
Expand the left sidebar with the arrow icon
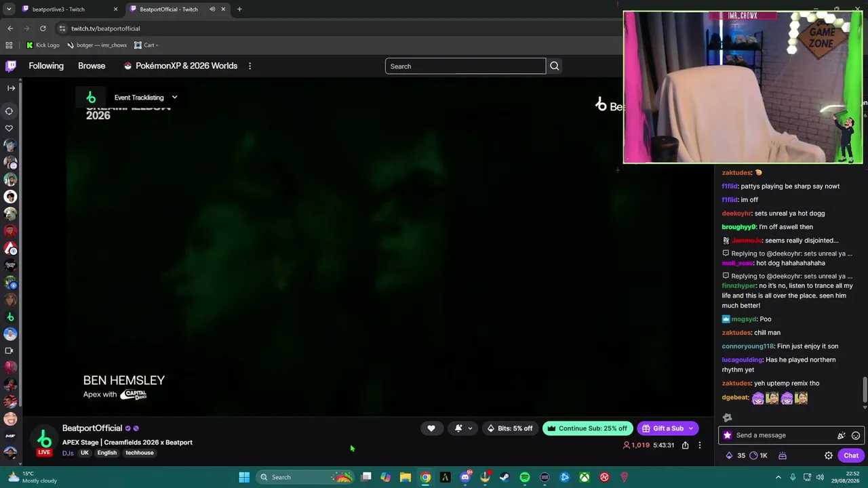click(x=11, y=87)
